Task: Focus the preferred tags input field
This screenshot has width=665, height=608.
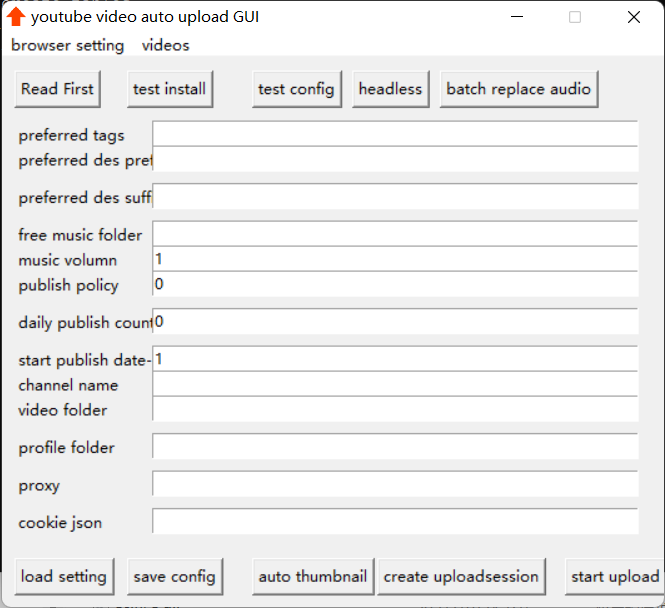Action: point(395,134)
